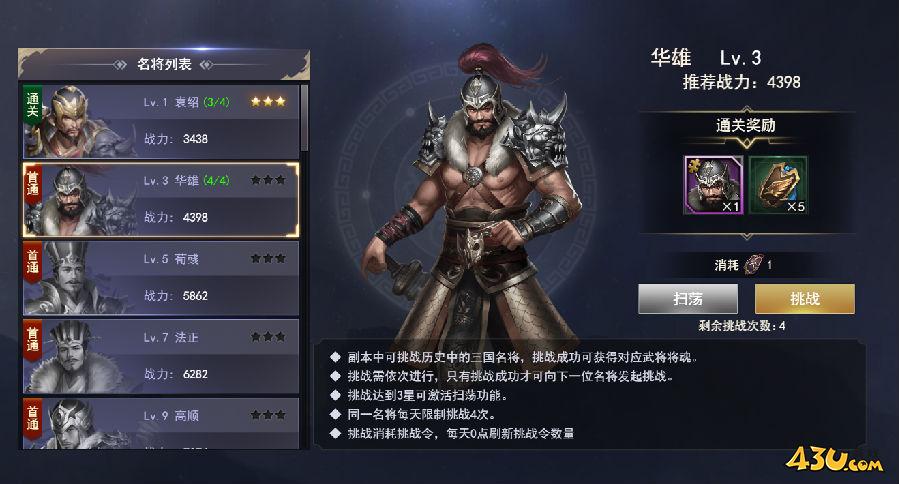The width and height of the screenshot is (899, 484).
Task: Click the challenge token icon beside 消耗
Action: click(x=753, y=264)
